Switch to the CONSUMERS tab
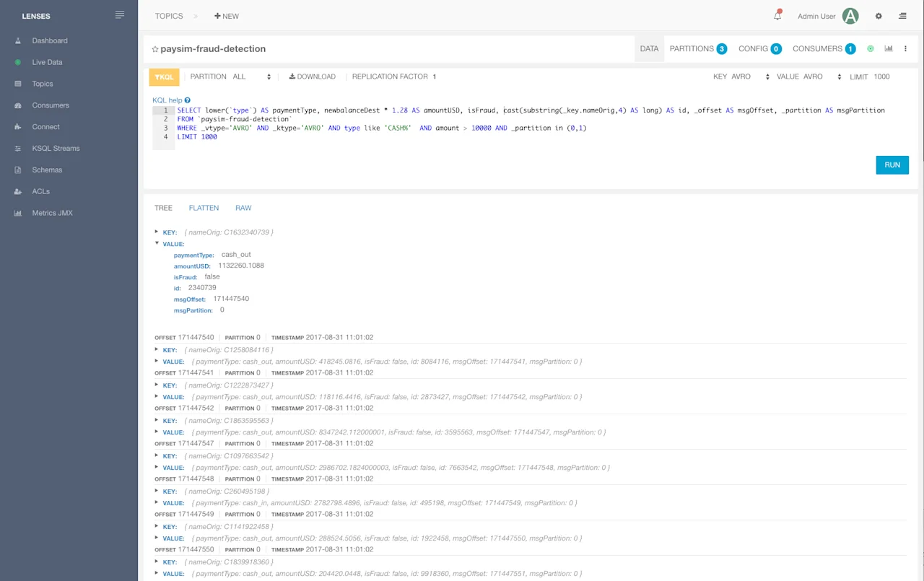Image resolution: width=924 pixels, height=581 pixels. [824, 49]
